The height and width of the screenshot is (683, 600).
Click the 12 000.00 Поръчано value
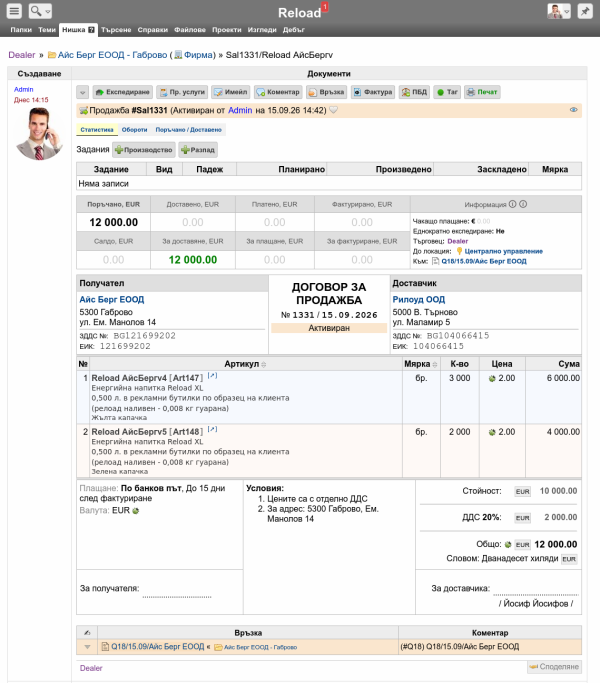click(114, 223)
